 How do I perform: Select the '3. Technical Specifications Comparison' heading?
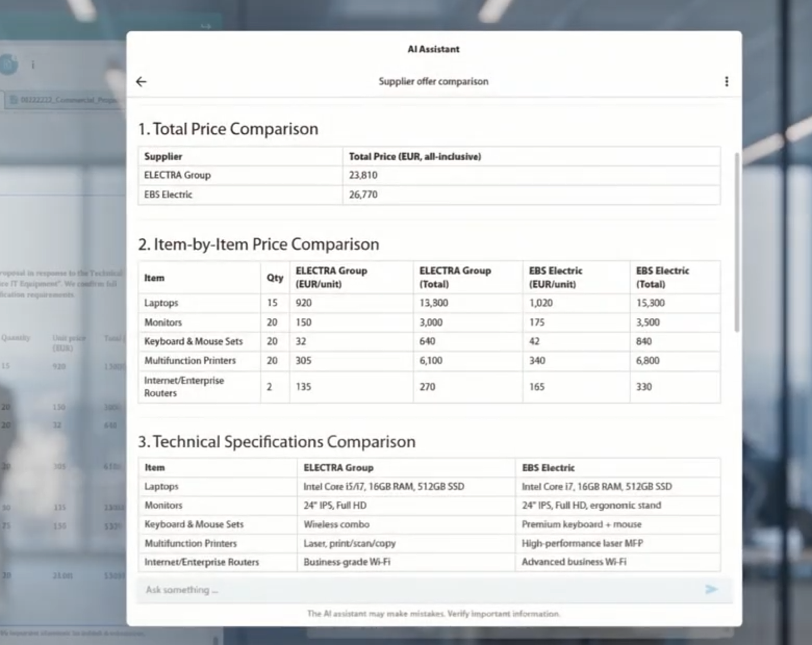coord(277,442)
